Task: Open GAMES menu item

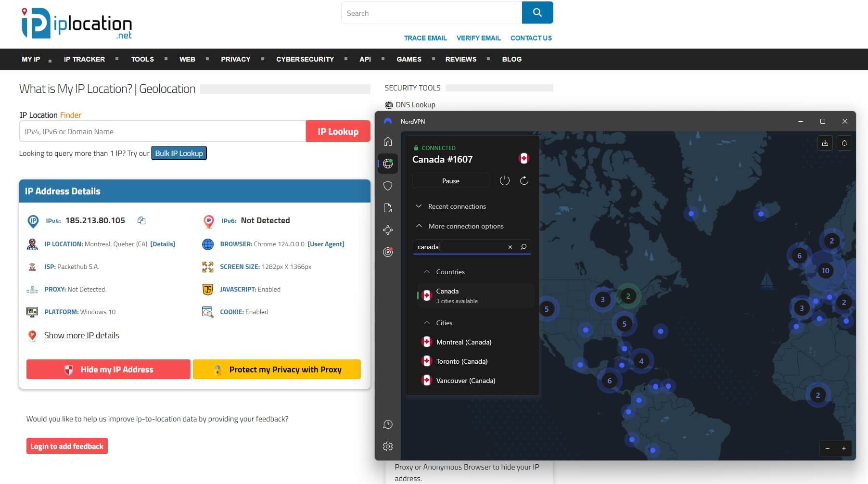Action: tap(409, 59)
